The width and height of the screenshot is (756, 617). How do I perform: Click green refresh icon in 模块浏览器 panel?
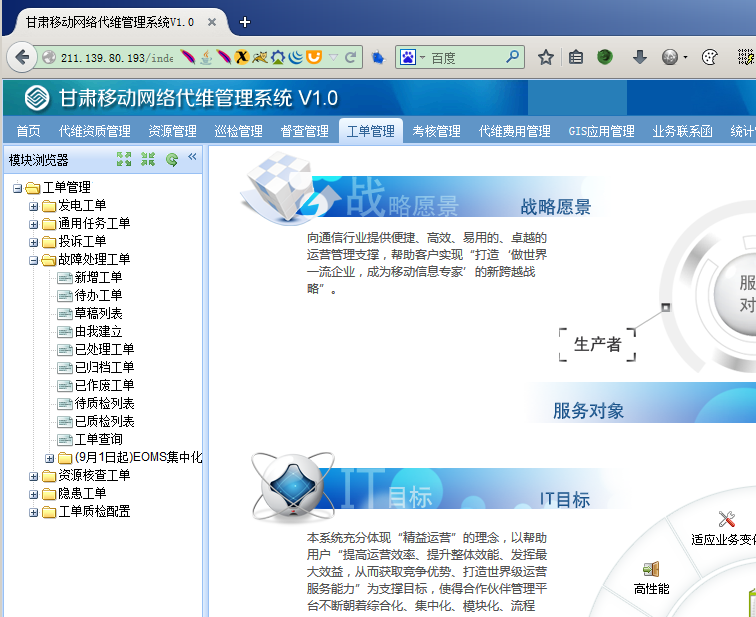coord(172,159)
